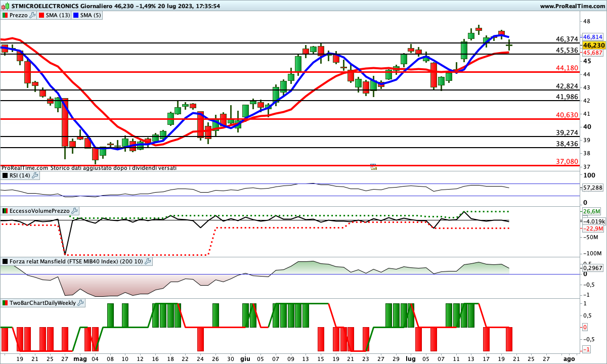Click the 42,824 level label
The width and height of the screenshot is (607, 364).
click(567, 86)
